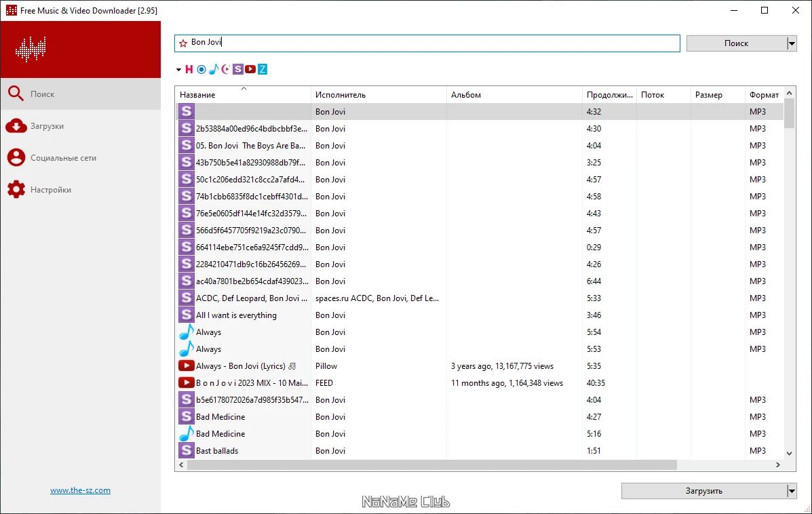Maximize the Free Music & Video Downloader window
The height and width of the screenshot is (514, 812).
(x=765, y=10)
